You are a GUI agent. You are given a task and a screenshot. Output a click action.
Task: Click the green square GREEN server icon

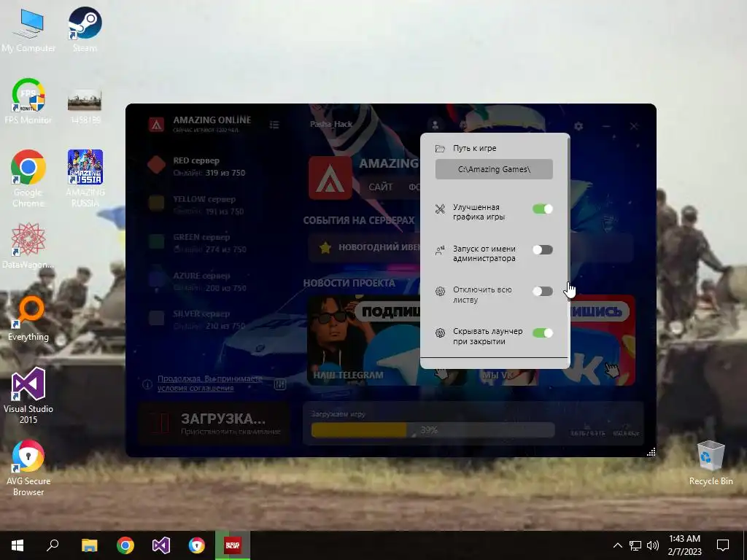[156, 241]
